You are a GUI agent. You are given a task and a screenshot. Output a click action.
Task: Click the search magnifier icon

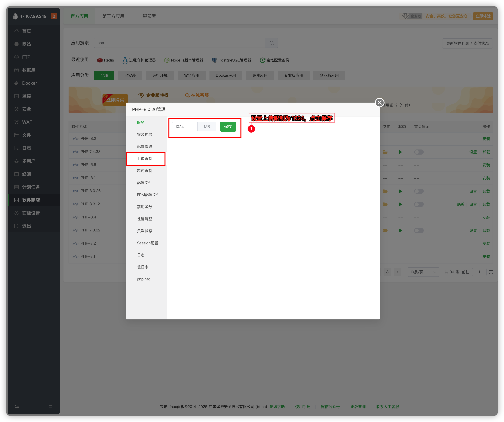pyautogui.click(x=272, y=43)
